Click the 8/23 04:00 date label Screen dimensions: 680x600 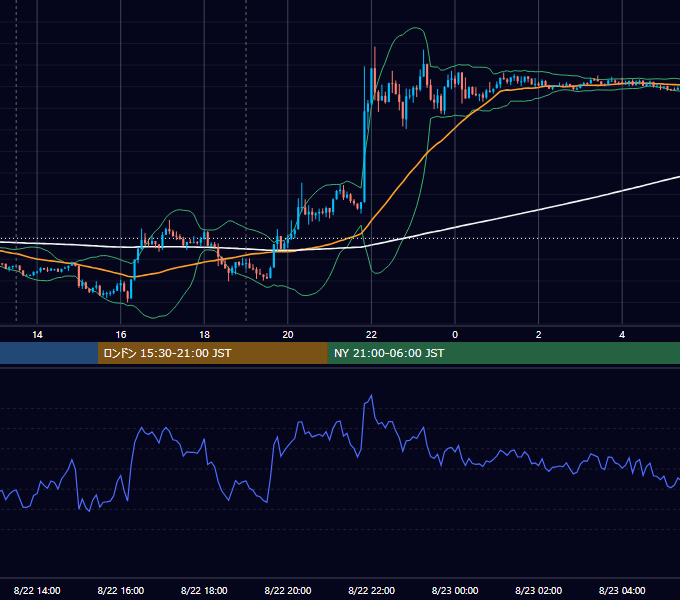point(622,590)
